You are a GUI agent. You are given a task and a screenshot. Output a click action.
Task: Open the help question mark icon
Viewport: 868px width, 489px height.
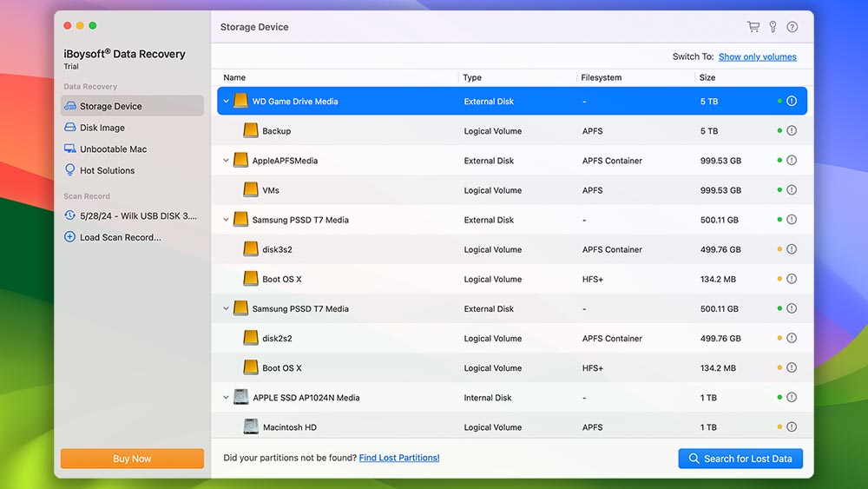pyautogui.click(x=792, y=27)
